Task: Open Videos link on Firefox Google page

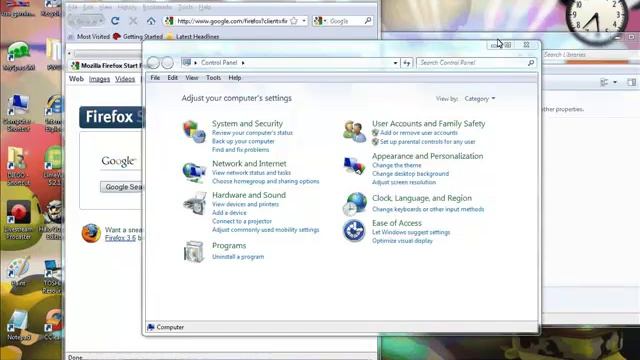Action: pos(125,79)
